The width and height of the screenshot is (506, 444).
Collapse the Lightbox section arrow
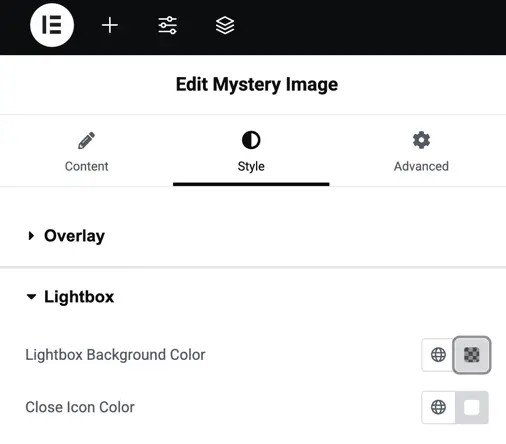click(31, 297)
